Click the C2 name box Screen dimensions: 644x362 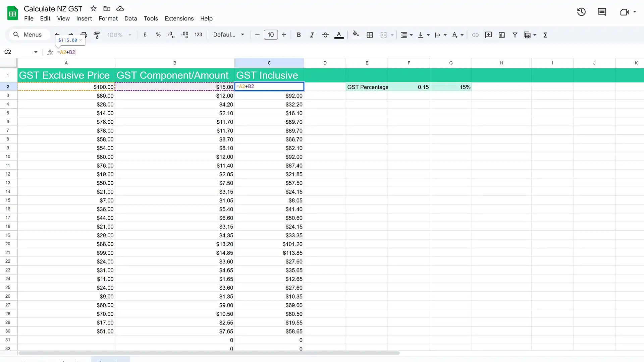21,52
